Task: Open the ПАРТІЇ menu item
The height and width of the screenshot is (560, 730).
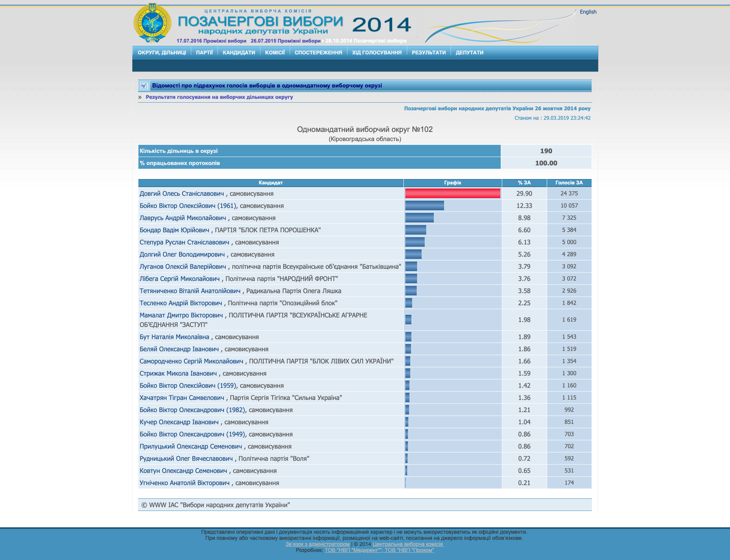Action: (204, 52)
